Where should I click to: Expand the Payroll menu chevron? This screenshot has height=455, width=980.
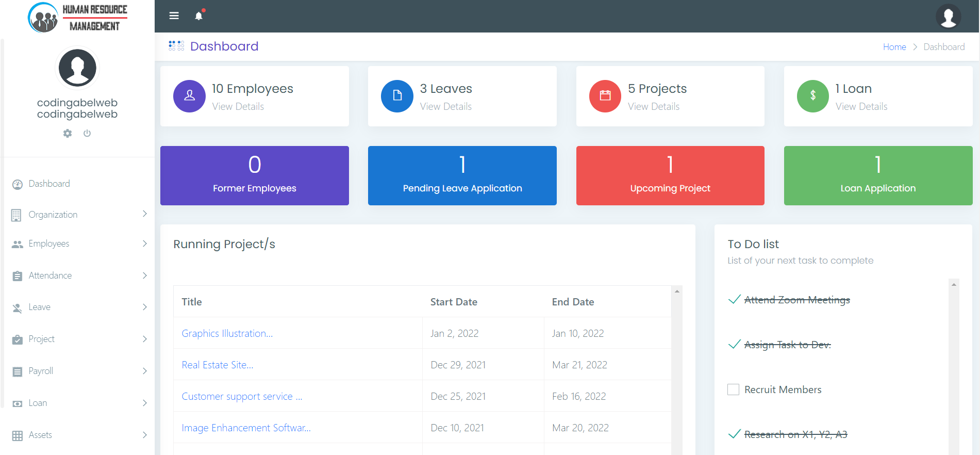point(145,371)
